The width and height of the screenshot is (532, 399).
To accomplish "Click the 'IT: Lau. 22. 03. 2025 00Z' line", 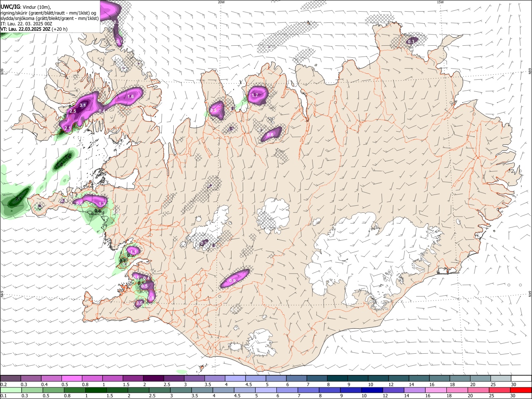I will click(x=26, y=24).
